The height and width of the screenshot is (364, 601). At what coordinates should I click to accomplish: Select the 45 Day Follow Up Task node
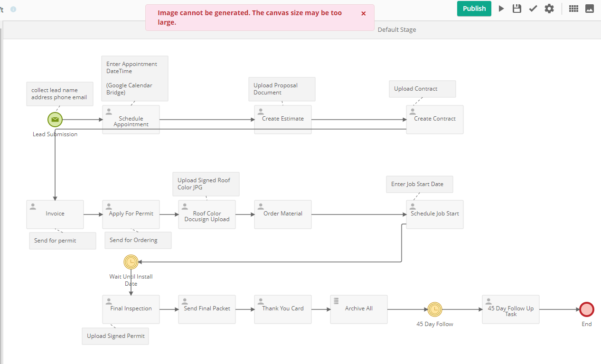511,309
